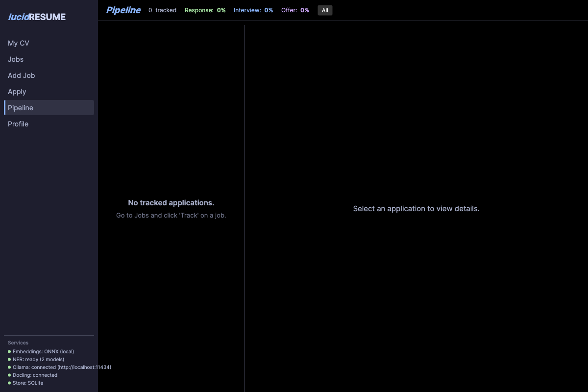
Task: Click 'Go to Jobs and click Track' hint
Action: tap(171, 215)
